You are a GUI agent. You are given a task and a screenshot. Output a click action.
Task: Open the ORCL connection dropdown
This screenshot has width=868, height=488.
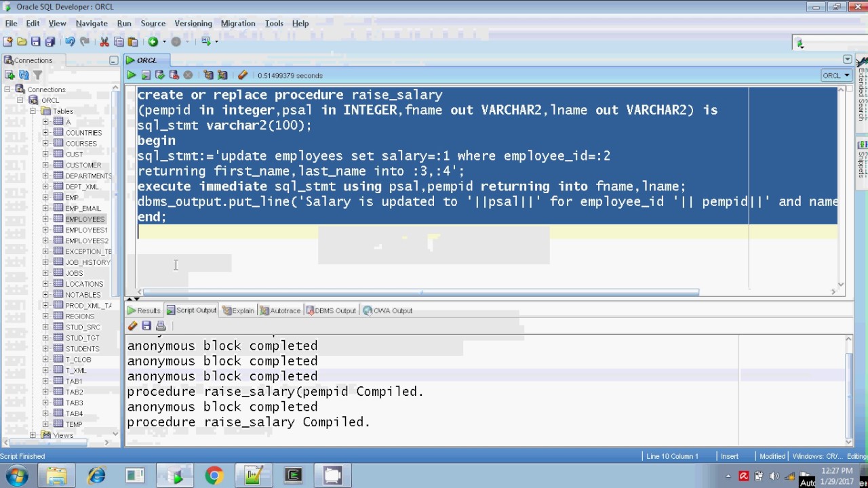(x=836, y=75)
